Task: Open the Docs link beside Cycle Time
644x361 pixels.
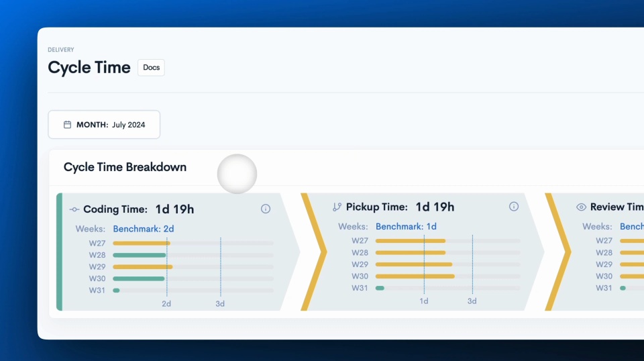Action: tap(151, 67)
